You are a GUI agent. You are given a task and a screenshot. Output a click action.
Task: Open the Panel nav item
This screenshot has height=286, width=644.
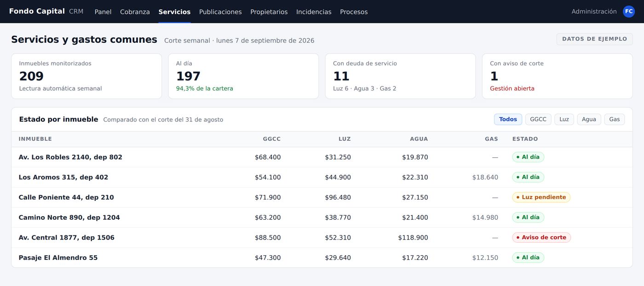point(103,12)
